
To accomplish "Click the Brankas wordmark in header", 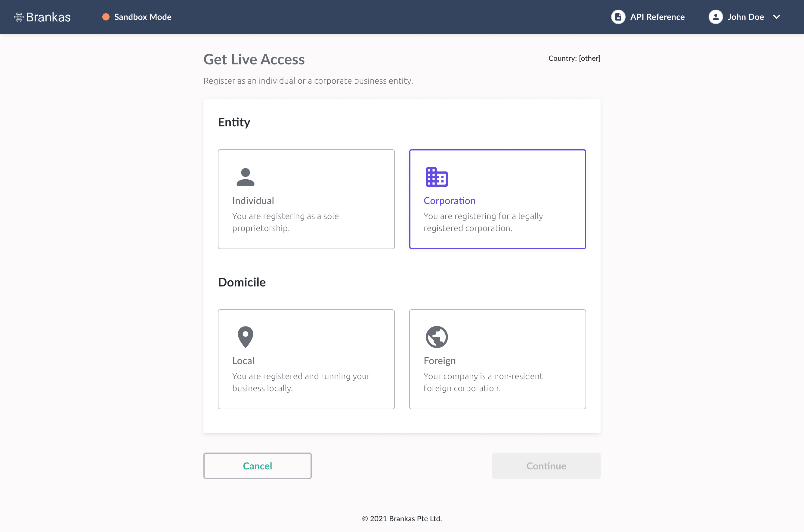I will tap(48, 17).
